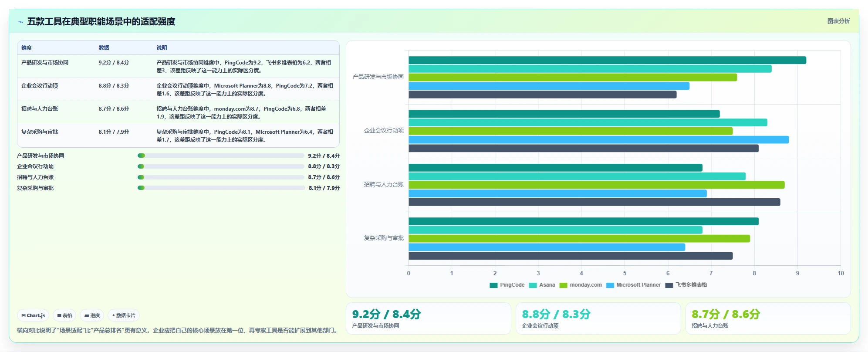868x352 pixels.
Task: Click PingCode bar in 复杂采购与审批 group
Action: pyautogui.click(x=584, y=221)
